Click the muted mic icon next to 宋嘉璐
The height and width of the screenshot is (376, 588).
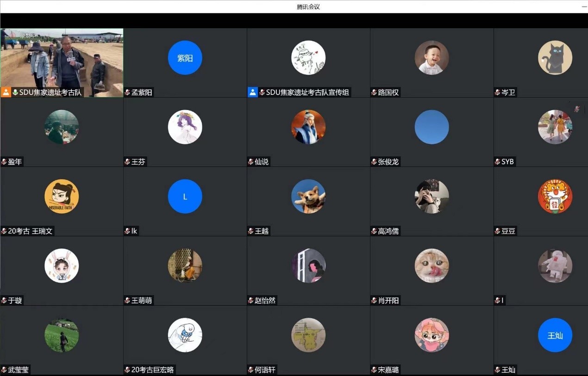click(374, 370)
